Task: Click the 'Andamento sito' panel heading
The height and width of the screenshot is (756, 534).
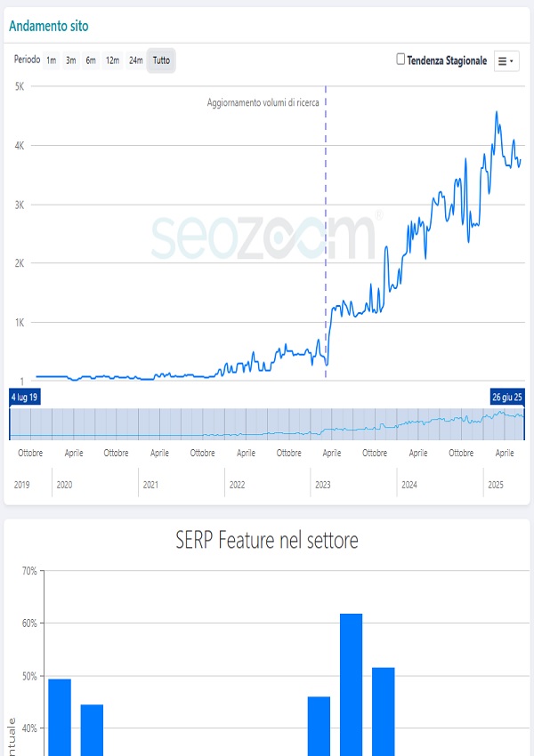Action: (x=49, y=26)
